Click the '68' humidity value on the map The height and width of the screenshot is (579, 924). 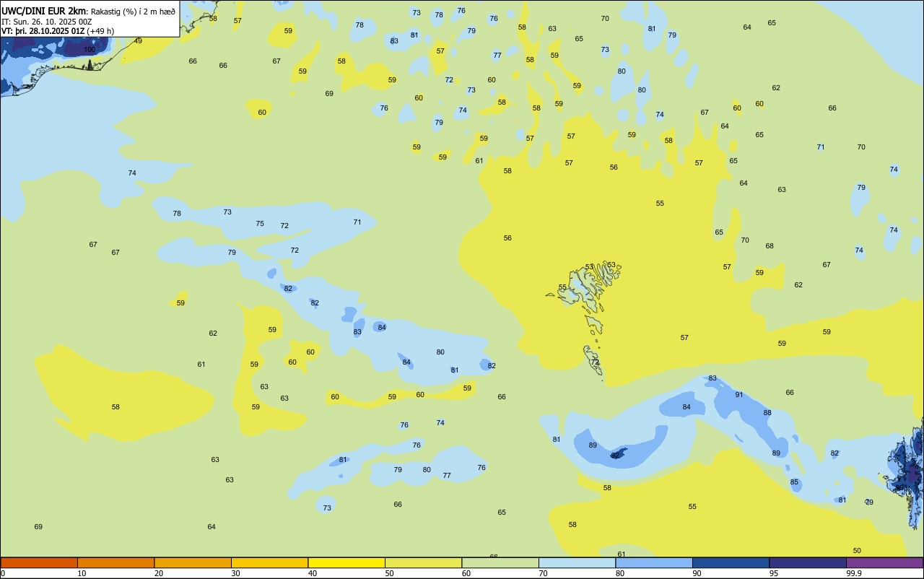click(x=770, y=246)
